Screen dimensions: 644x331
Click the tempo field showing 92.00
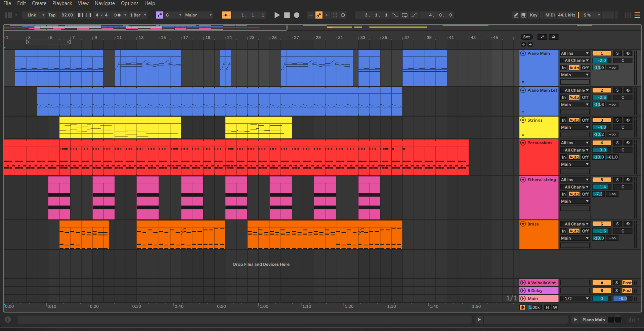67,15
